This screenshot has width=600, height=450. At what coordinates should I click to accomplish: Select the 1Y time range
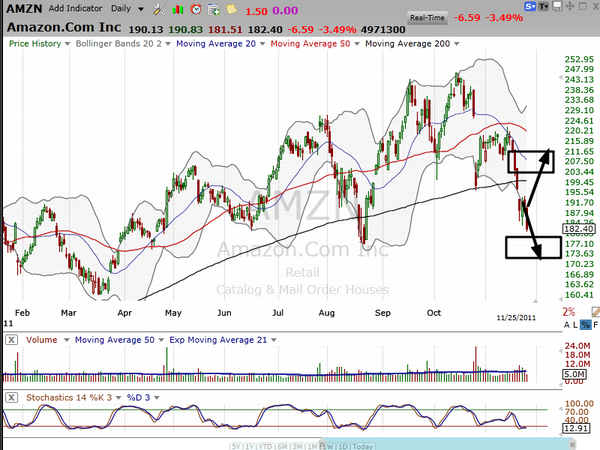point(249,446)
